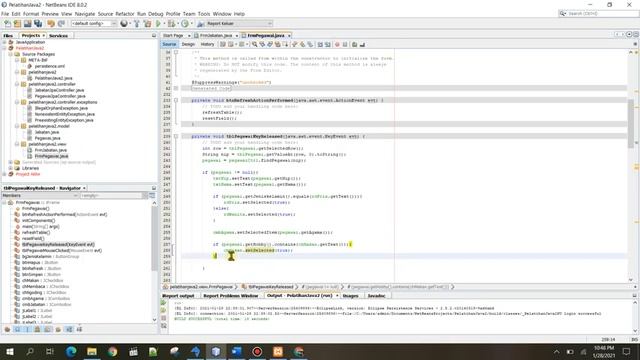640x360 pixels.
Task: Select tblPegawaiMouseClicked in Navigator
Action: (x=62, y=251)
